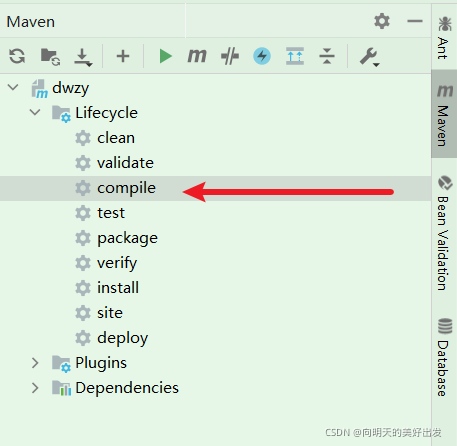Screen dimensions: 457x446
Task: Click the Dependencies library icon
Action: click(x=61, y=388)
